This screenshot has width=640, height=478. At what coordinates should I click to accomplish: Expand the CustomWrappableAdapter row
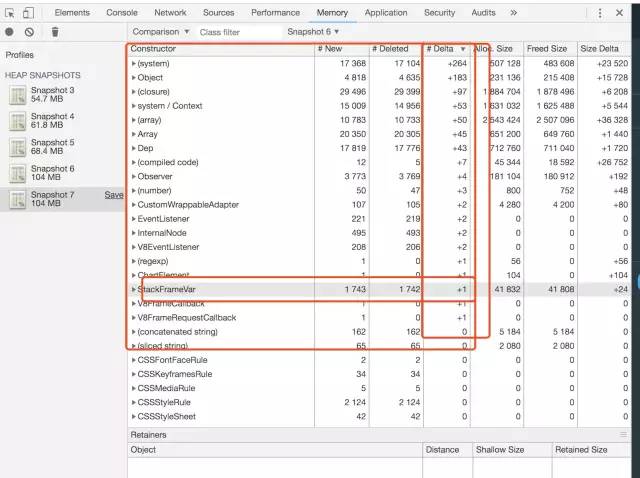(x=133, y=205)
